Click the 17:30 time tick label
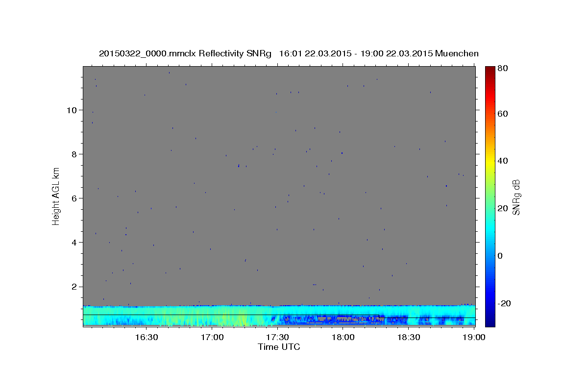 [277, 338]
